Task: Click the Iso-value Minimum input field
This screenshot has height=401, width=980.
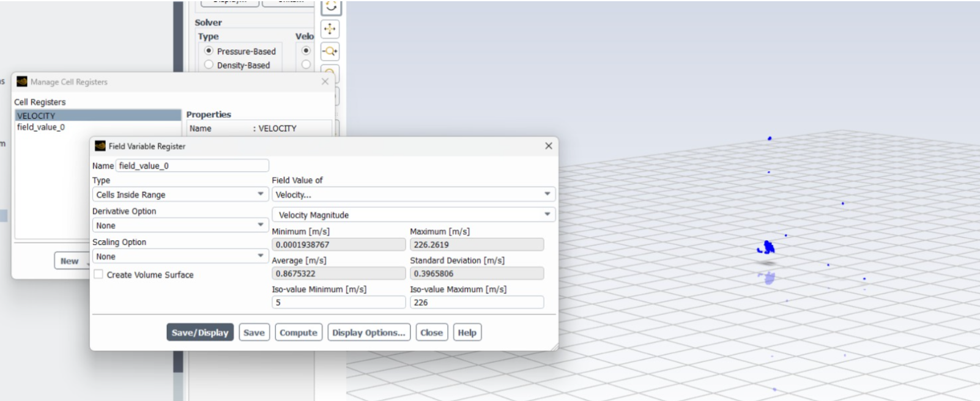Action: pos(338,302)
